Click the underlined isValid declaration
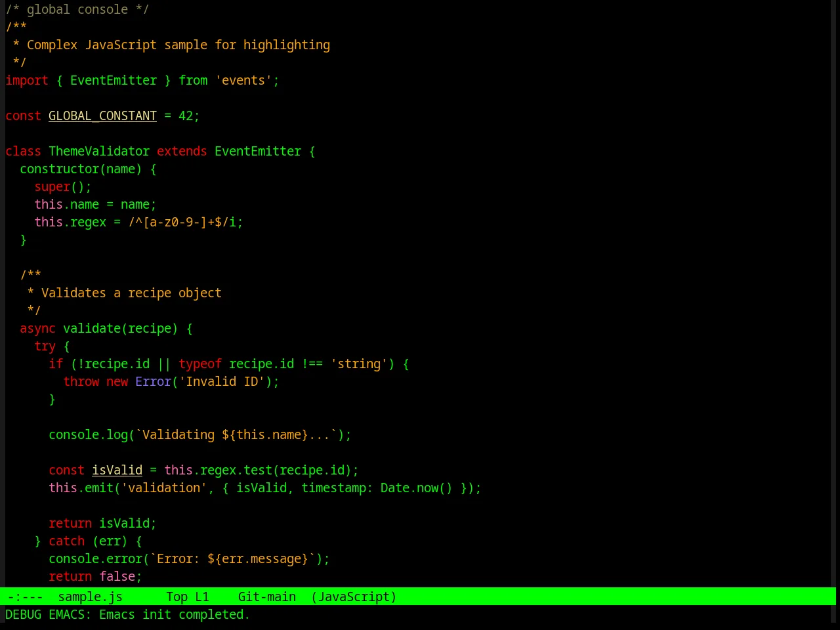This screenshot has width=840, height=630. click(117, 470)
